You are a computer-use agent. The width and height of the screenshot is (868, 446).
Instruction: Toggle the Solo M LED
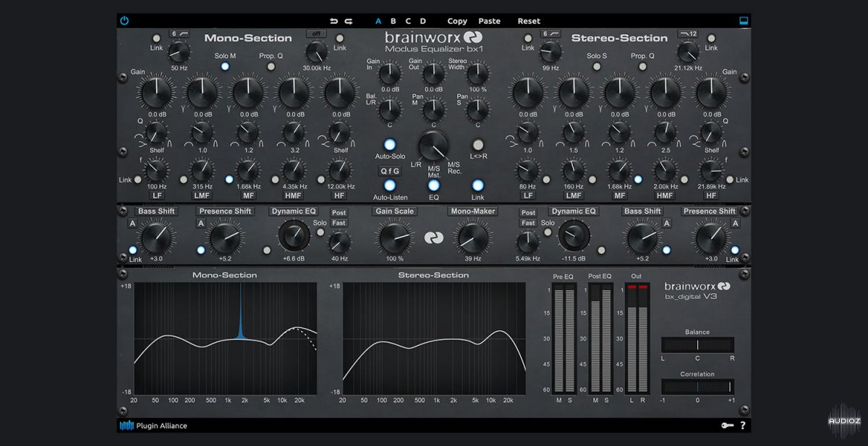click(x=225, y=67)
